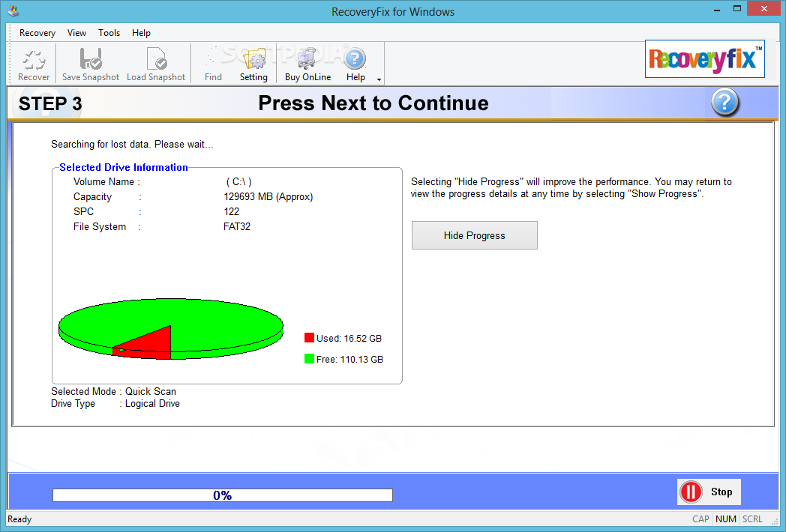786x532 pixels.
Task: Click the Recover toolbar icon
Action: pyautogui.click(x=34, y=64)
